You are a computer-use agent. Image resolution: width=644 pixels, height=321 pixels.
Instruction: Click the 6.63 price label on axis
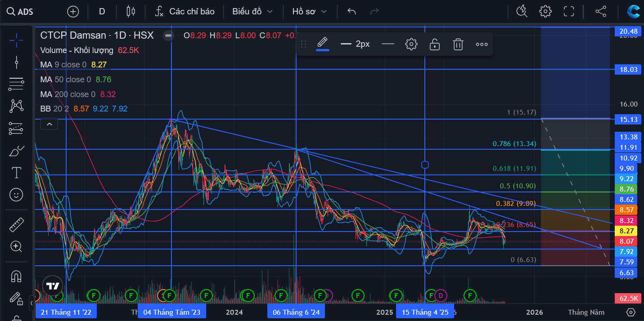coord(626,272)
